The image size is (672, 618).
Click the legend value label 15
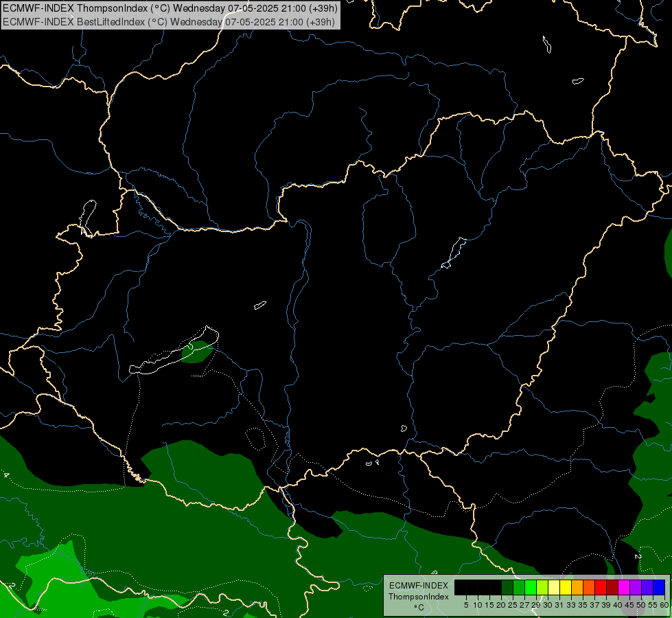[x=489, y=605]
